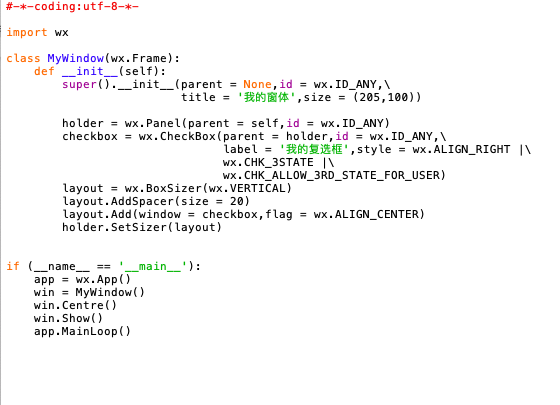
Task: Click holder.SetSizer(layout) line
Action: click(142, 227)
